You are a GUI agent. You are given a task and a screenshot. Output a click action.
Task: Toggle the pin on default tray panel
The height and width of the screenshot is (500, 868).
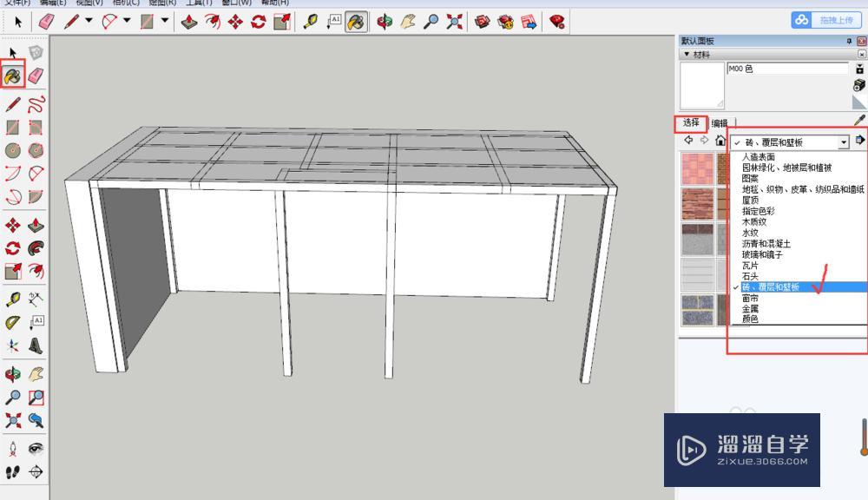[x=849, y=41]
